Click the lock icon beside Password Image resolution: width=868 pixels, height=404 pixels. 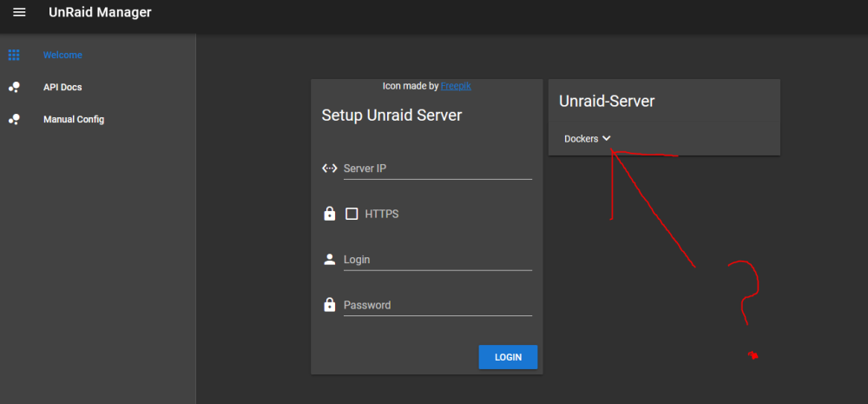329,304
